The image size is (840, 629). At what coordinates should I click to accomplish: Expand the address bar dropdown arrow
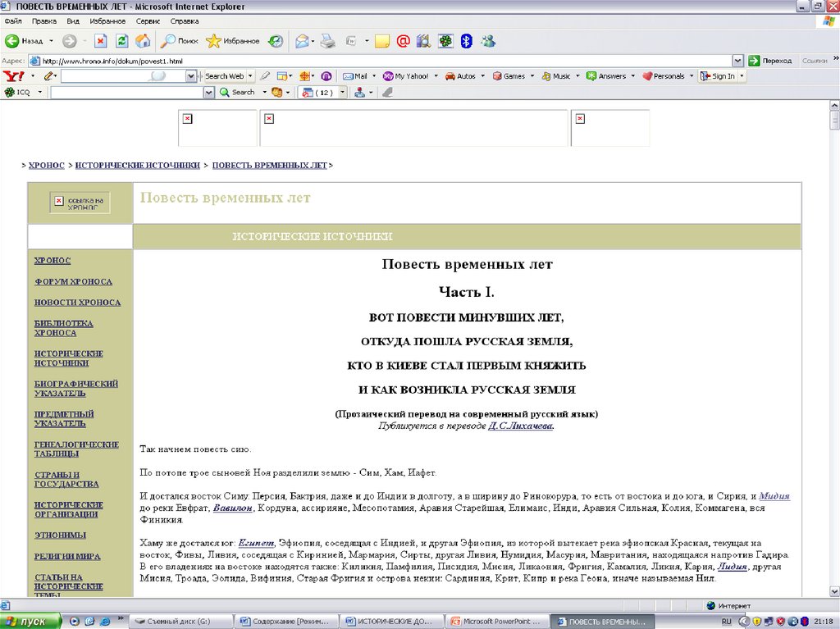(x=738, y=61)
